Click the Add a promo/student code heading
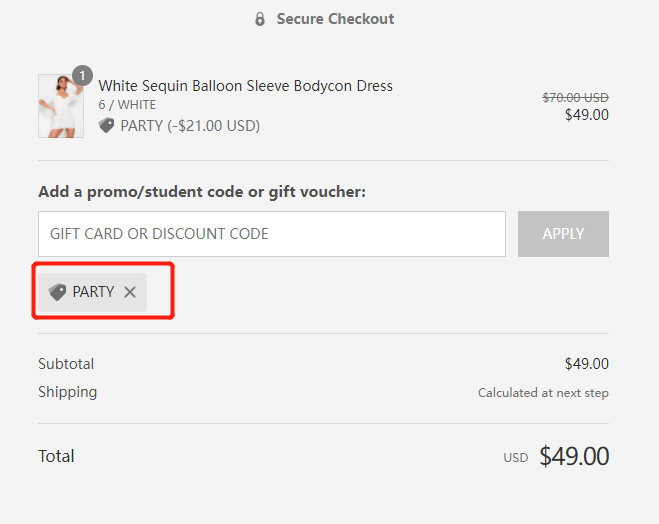Viewport: 659px width, 524px height. click(x=202, y=192)
